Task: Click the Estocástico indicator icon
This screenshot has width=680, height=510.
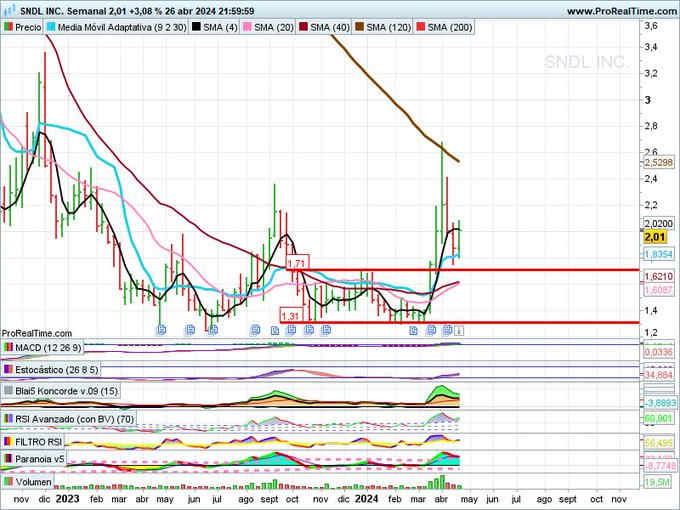Action: tap(8, 369)
